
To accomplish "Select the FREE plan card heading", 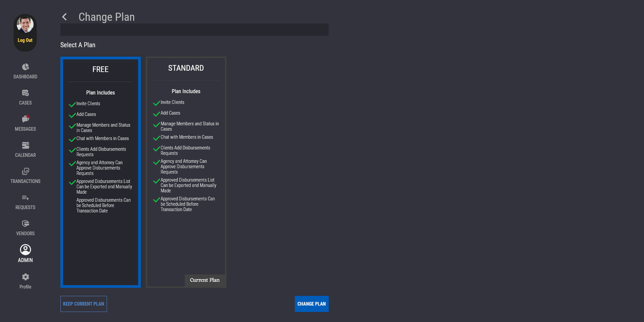I will click(x=100, y=69).
